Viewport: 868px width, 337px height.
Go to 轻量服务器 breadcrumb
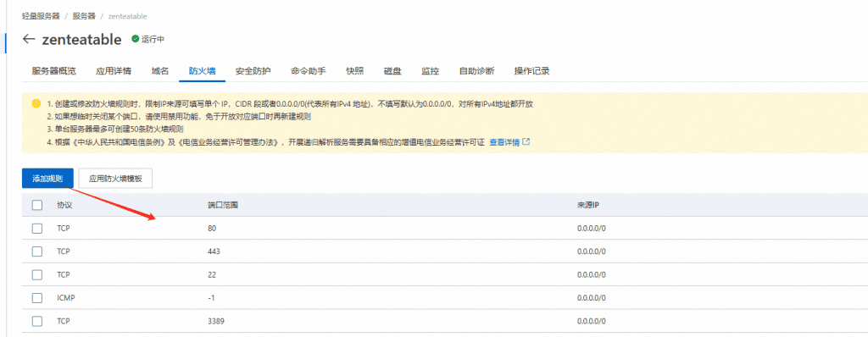41,16
